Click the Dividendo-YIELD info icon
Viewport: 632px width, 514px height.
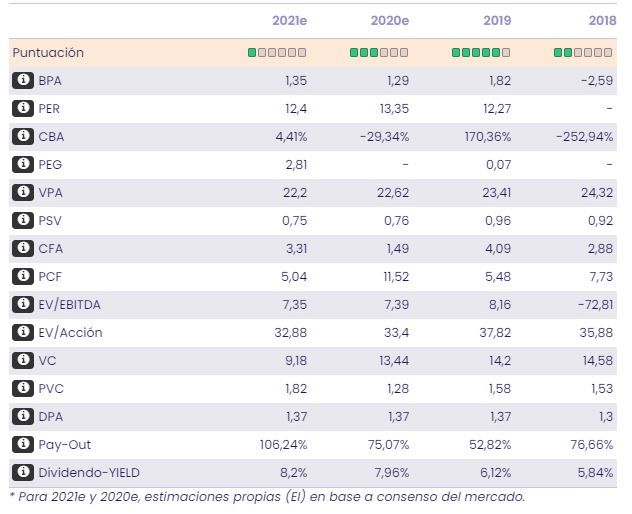coord(22,472)
